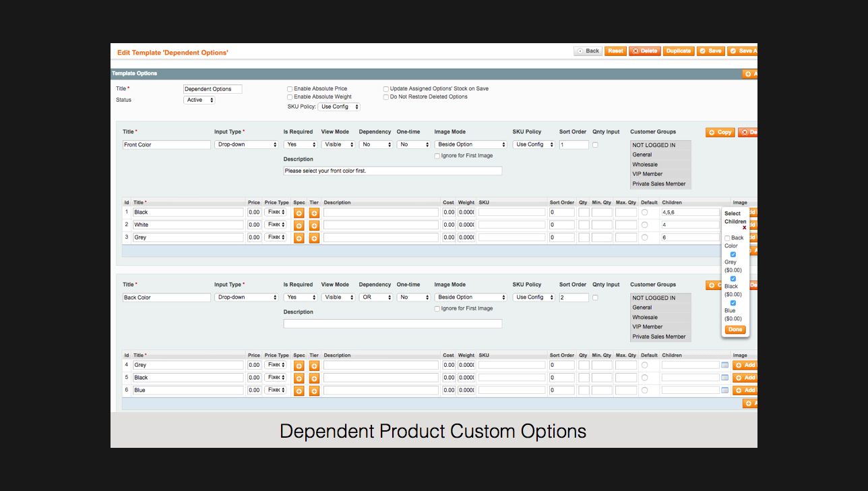Click the Title field containing Back Color
Image resolution: width=868 pixels, height=491 pixels.
(x=166, y=297)
